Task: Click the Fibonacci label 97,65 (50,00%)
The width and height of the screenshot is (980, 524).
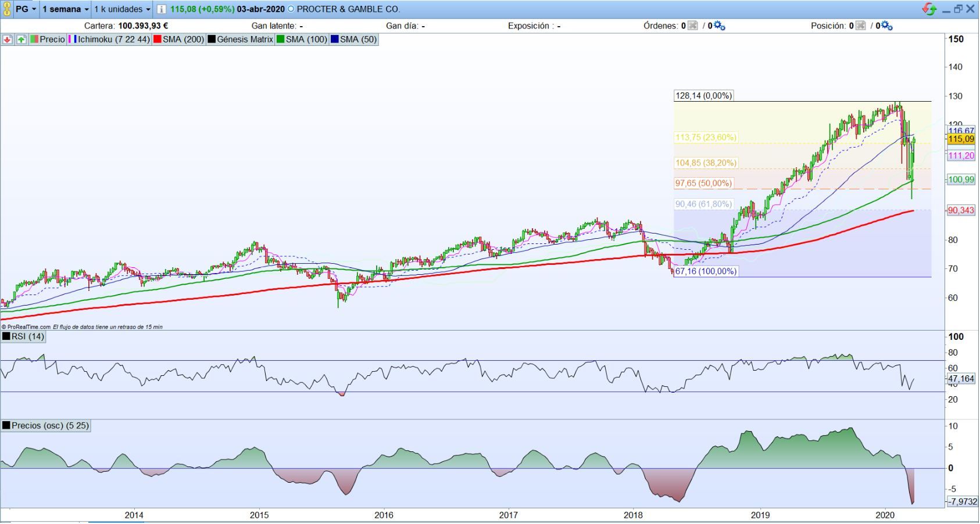Action: [703, 183]
